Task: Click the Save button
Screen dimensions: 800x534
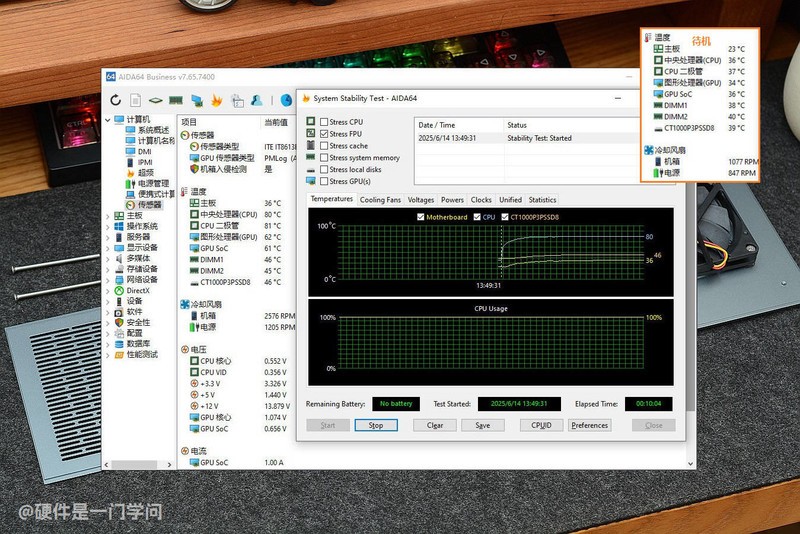Action: coord(483,425)
